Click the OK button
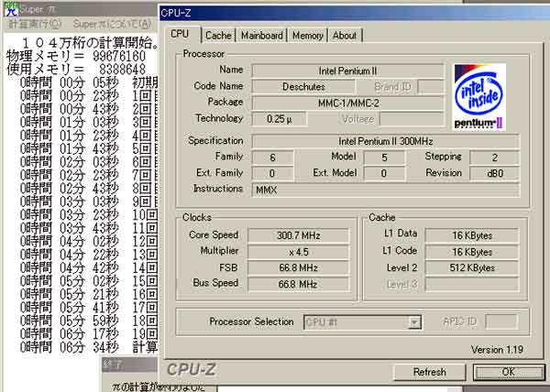 coord(508,372)
